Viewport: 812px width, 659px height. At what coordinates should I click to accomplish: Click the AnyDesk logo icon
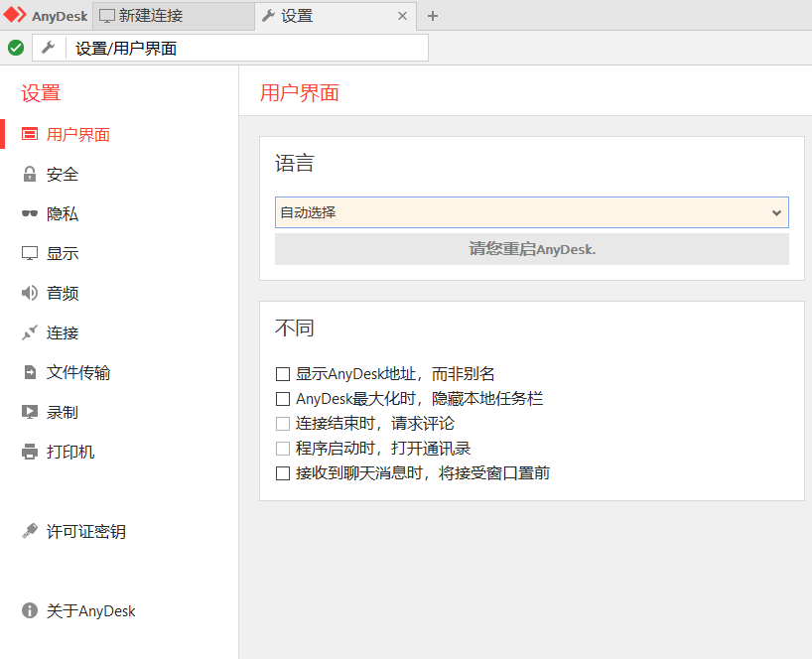click(15, 15)
